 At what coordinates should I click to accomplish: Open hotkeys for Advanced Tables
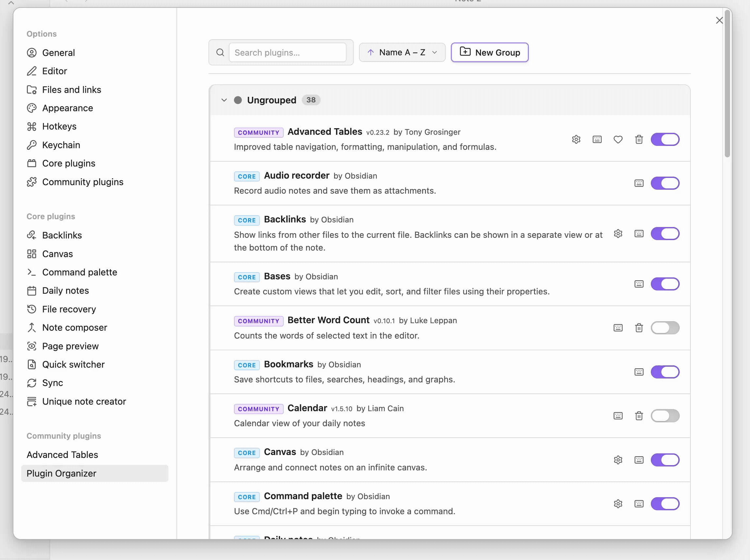pyautogui.click(x=597, y=139)
